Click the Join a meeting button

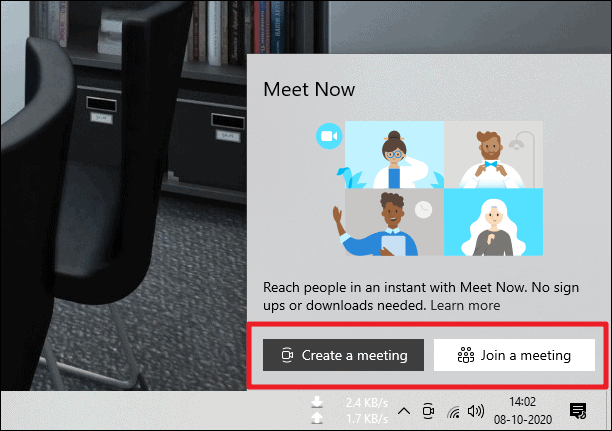(514, 355)
